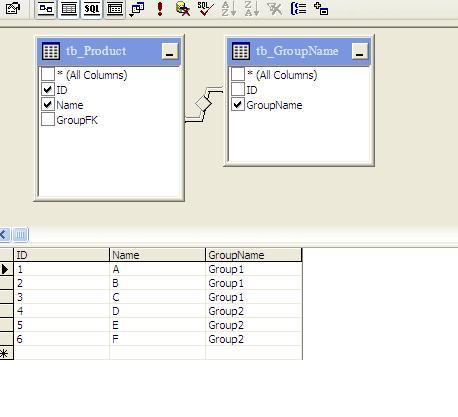Minimize the tb_Product table box
The height and width of the screenshot is (417, 458).
coord(170,51)
